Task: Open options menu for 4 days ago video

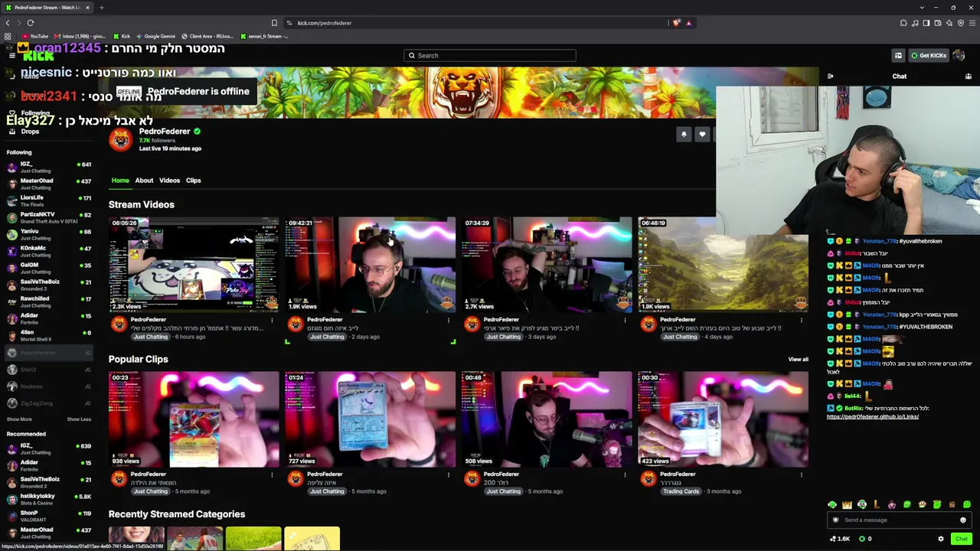Action: [x=802, y=320]
